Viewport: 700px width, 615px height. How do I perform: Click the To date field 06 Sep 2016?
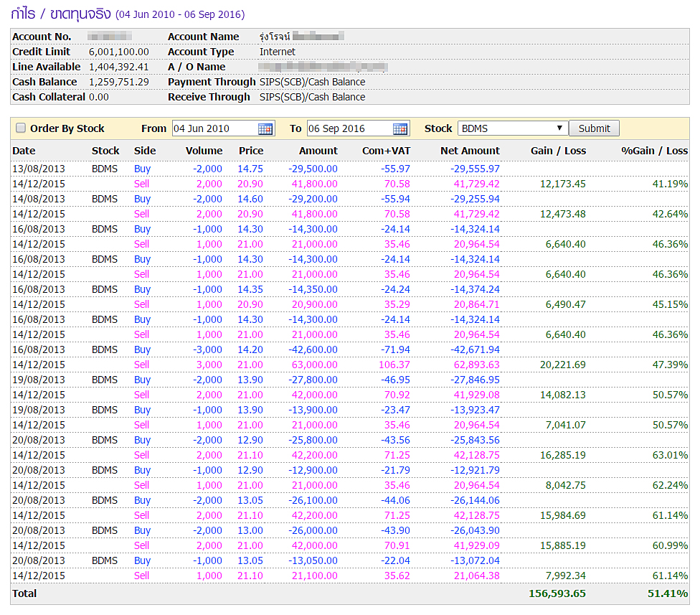pos(349,128)
